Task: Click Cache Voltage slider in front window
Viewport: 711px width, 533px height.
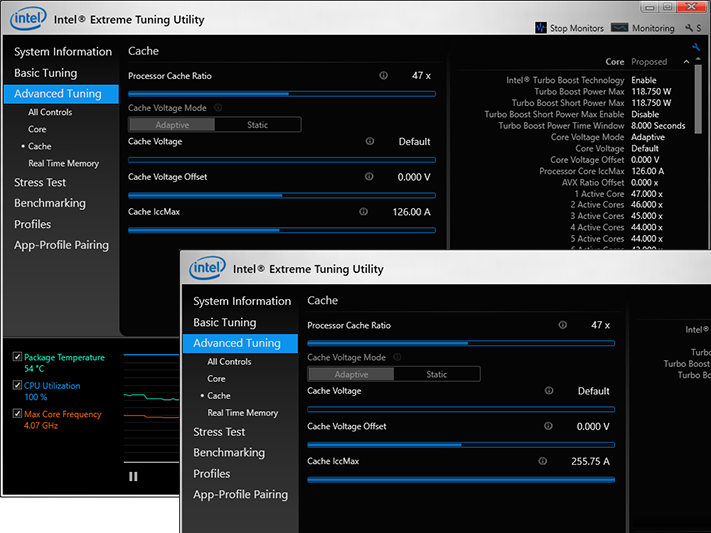Action: pos(461,409)
